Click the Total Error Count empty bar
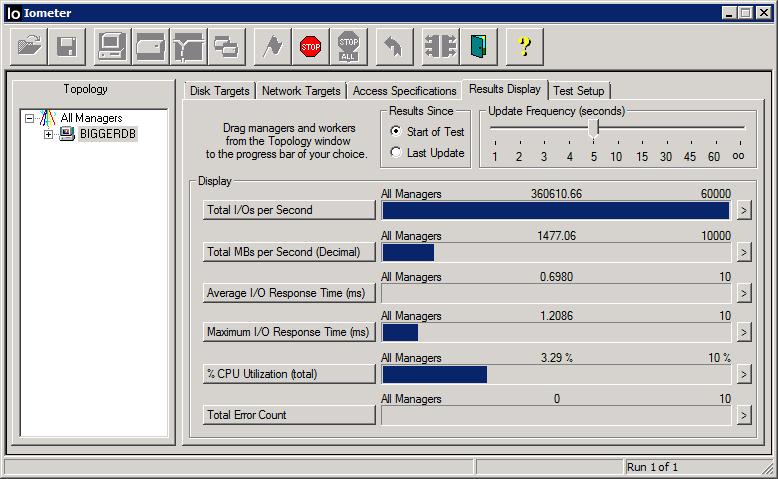The height and width of the screenshot is (479, 778). (x=556, y=415)
